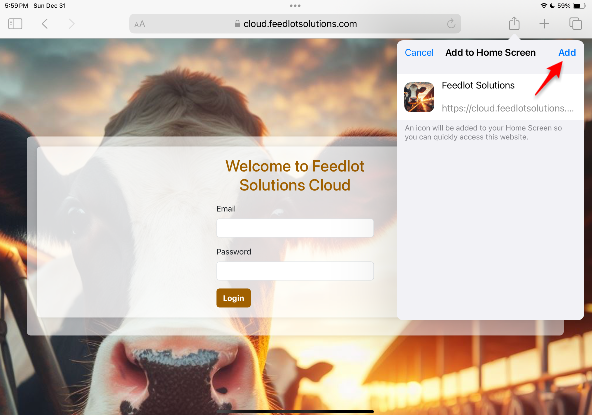Tap the Do Not Disturb moon icon
Screen dimensions: 592x415
552,6
